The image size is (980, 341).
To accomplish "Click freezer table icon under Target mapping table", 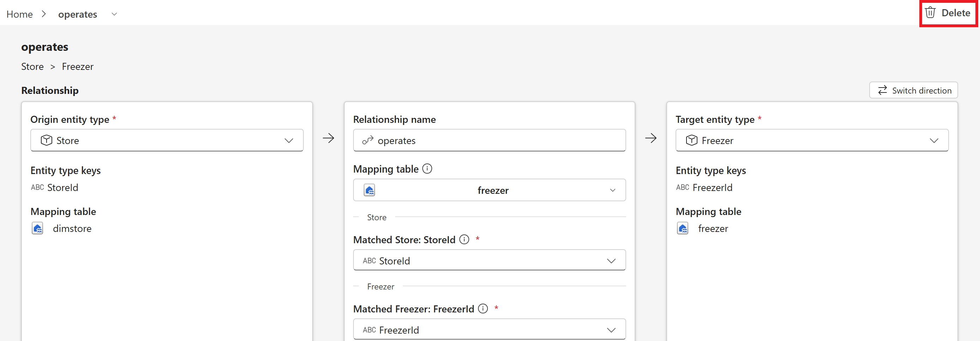I will (x=683, y=228).
